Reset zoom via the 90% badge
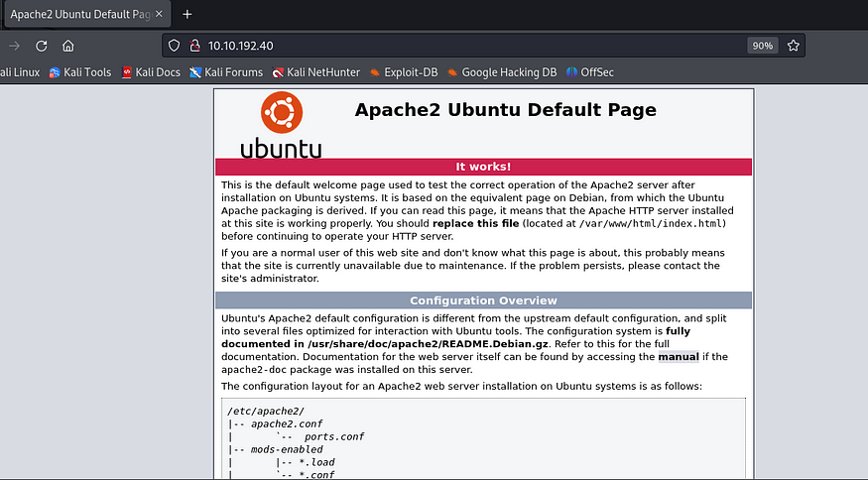This screenshot has height=480, width=868. [x=762, y=46]
